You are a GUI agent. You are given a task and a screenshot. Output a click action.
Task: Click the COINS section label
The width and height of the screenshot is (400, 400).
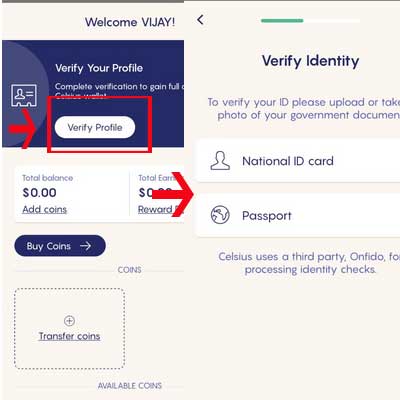point(129,270)
